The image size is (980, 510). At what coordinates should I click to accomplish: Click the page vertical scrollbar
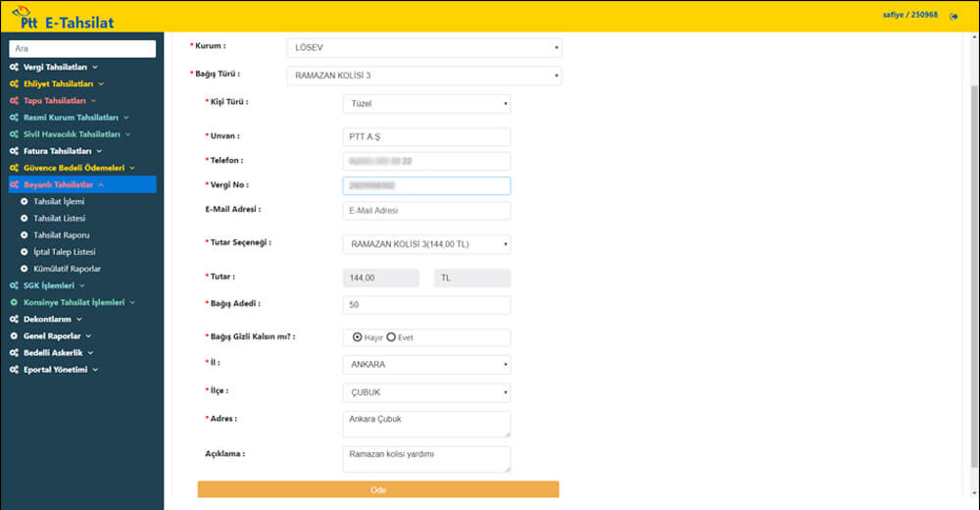(x=974, y=276)
